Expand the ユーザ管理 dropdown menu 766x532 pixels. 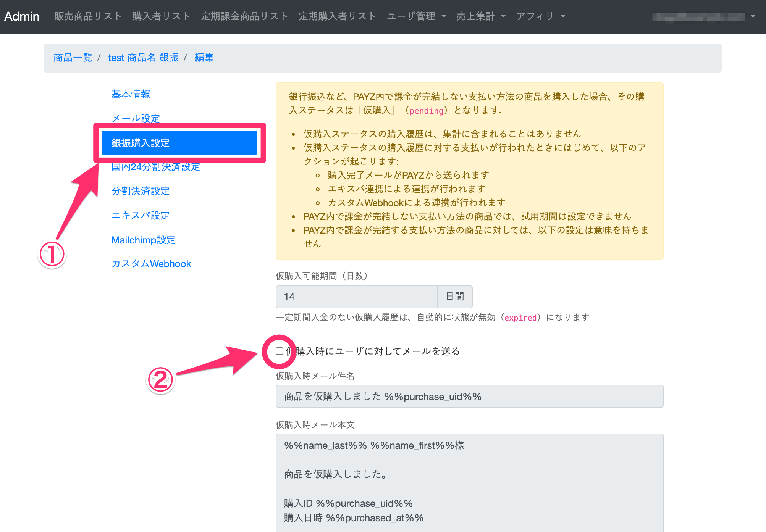pyautogui.click(x=416, y=16)
